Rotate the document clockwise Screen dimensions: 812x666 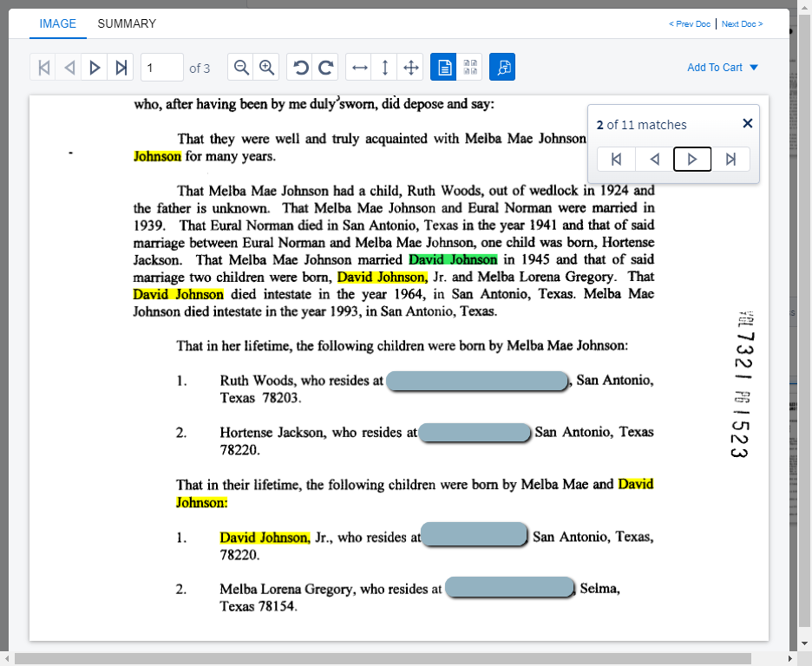326,68
